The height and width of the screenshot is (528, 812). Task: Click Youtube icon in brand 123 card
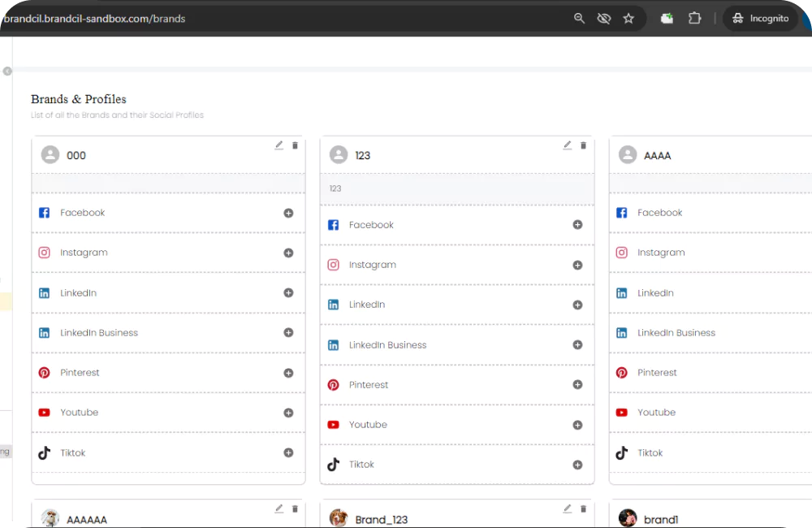334,425
